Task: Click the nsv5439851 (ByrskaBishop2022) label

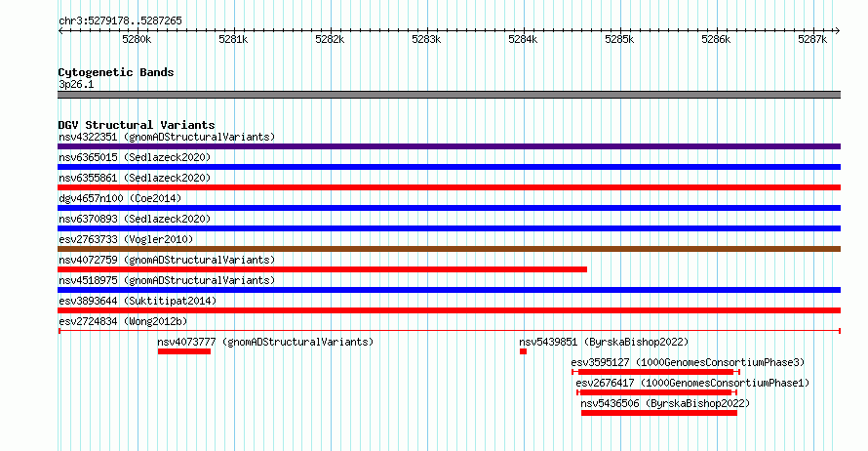Action: pos(604,342)
